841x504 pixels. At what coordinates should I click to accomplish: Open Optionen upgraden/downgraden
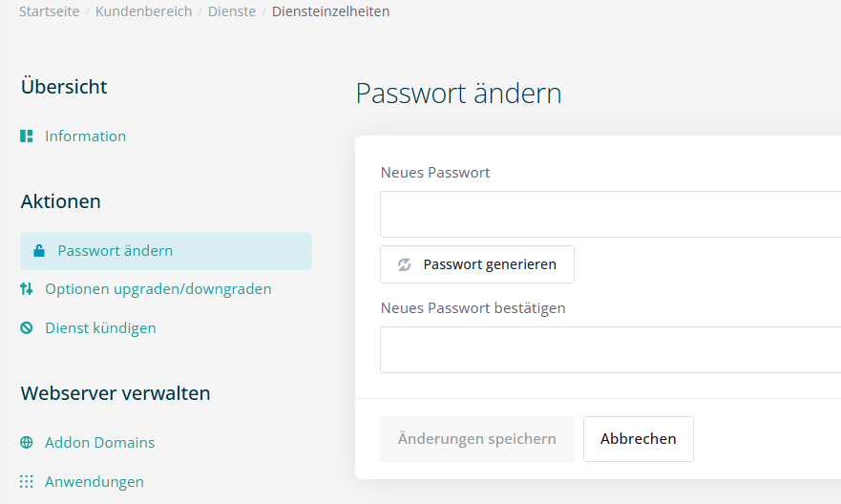pyautogui.click(x=158, y=289)
